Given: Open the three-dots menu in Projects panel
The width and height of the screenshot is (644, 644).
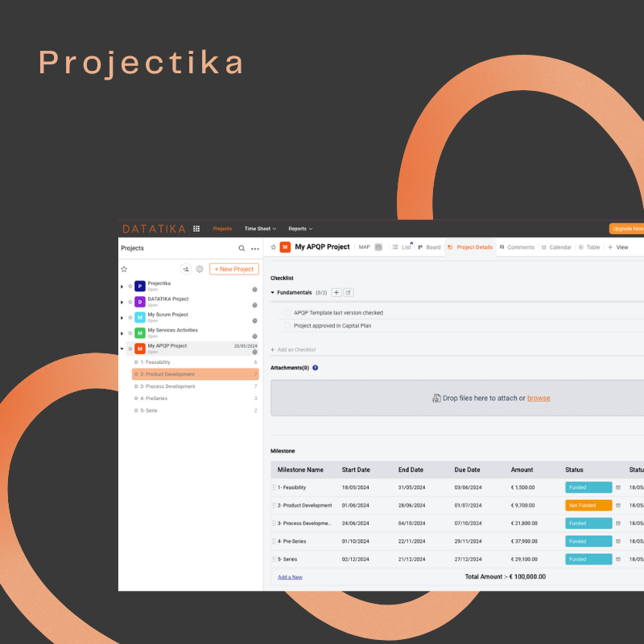Looking at the screenshot, I should [255, 249].
